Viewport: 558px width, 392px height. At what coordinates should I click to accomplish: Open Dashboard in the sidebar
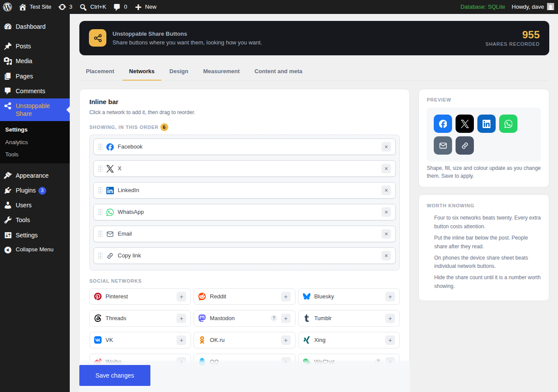35,27
